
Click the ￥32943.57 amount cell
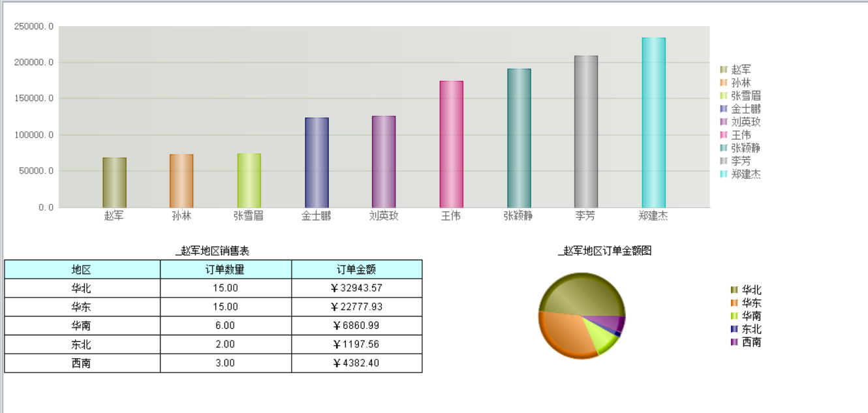point(357,288)
